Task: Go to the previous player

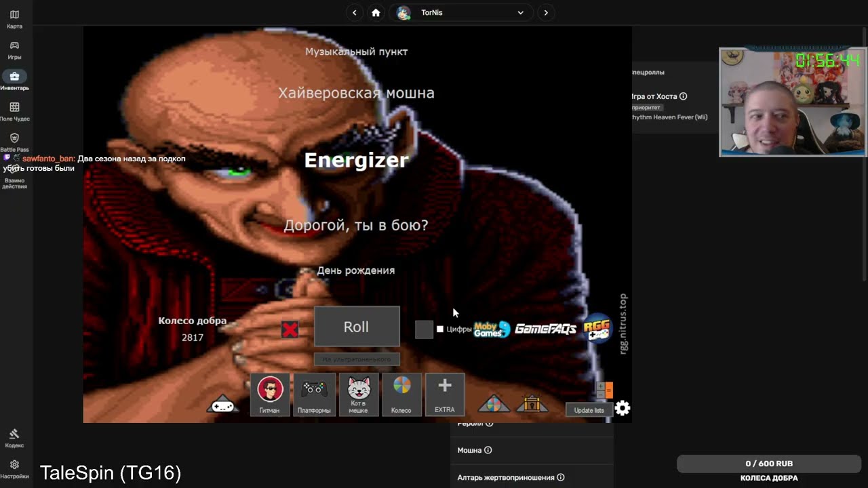Action: click(354, 12)
